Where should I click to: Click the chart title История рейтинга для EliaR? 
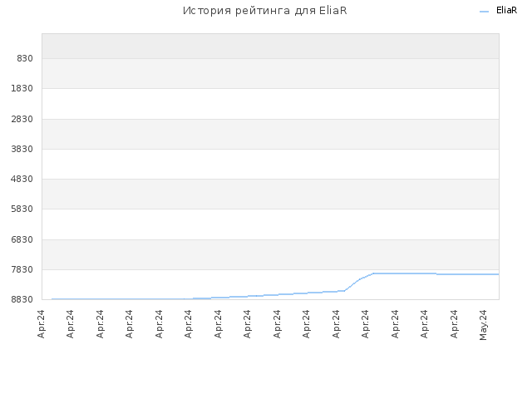(x=265, y=11)
